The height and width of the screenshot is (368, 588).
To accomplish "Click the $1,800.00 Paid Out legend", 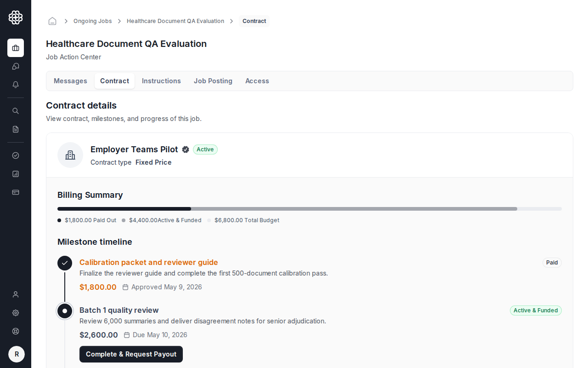I will [x=87, y=220].
